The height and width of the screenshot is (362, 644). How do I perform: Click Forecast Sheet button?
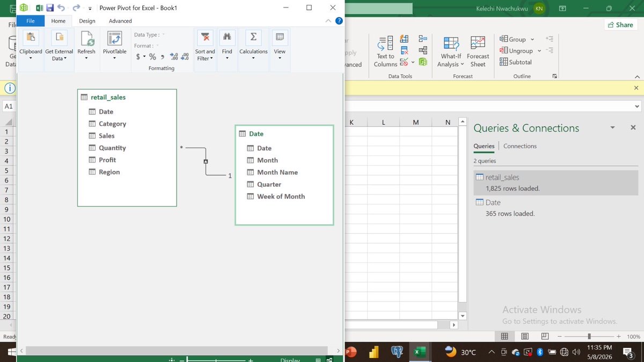pyautogui.click(x=478, y=51)
